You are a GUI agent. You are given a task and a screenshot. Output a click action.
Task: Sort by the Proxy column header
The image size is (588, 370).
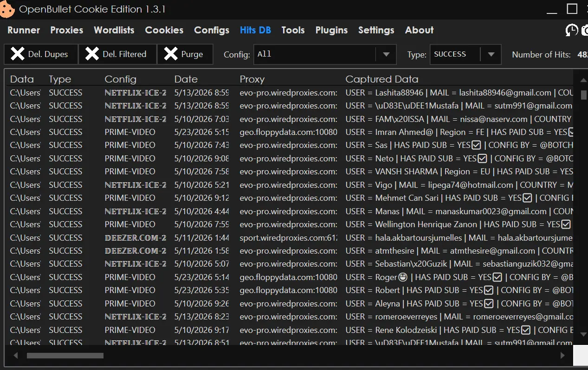point(252,79)
